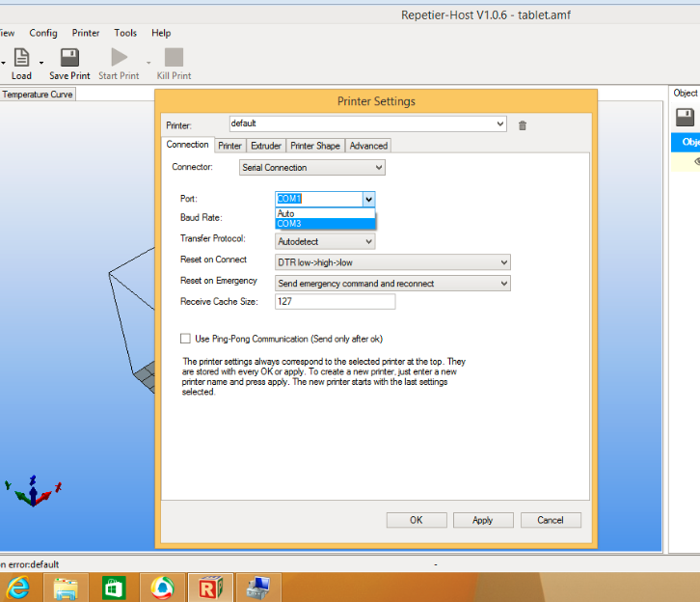Click the Load file icon
This screenshot has width=700, height=602.
21,58
